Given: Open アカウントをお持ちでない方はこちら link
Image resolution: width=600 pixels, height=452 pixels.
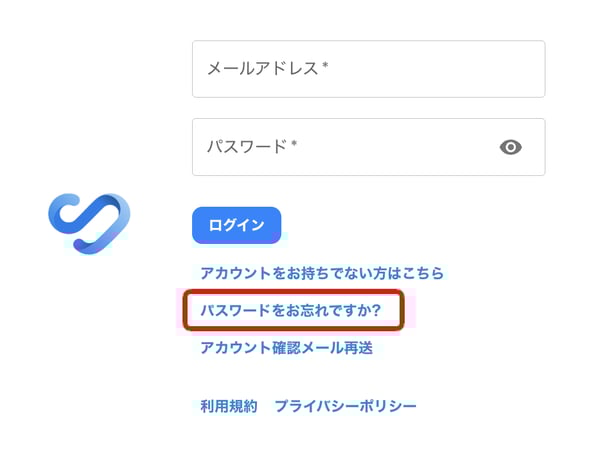Looking at the screenshot, I should click(322, 273).
